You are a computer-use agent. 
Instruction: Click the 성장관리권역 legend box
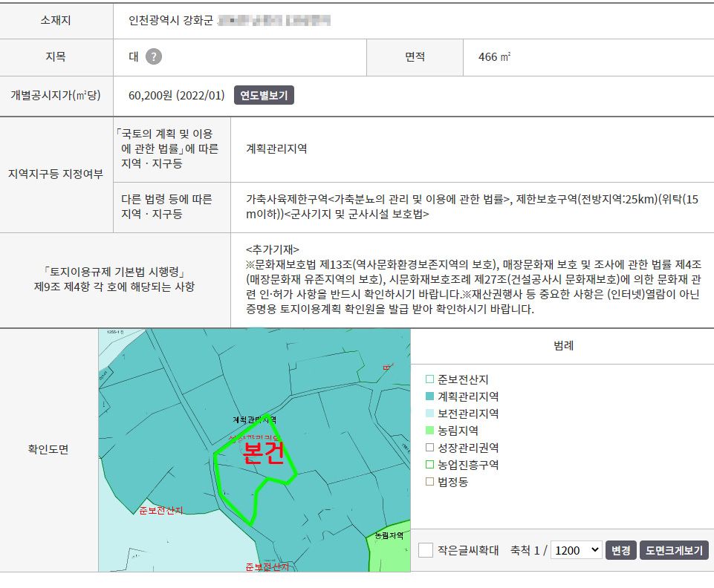[x=429, y=448]
